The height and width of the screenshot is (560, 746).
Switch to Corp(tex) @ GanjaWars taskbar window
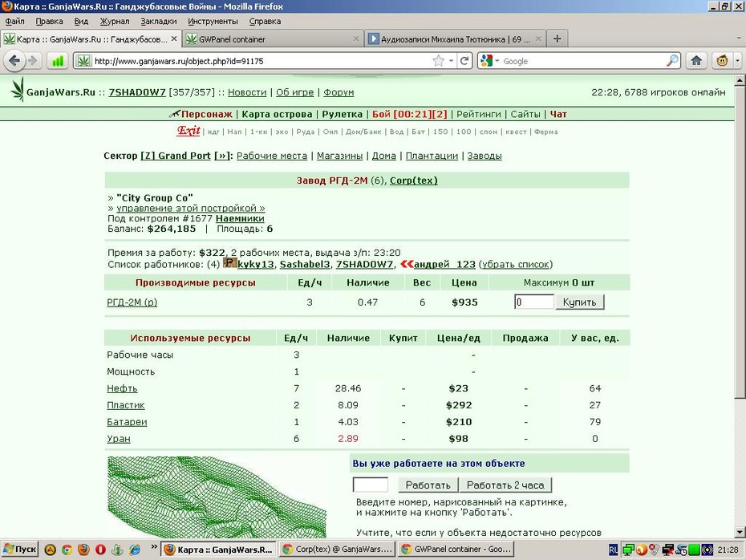[337, 549]
